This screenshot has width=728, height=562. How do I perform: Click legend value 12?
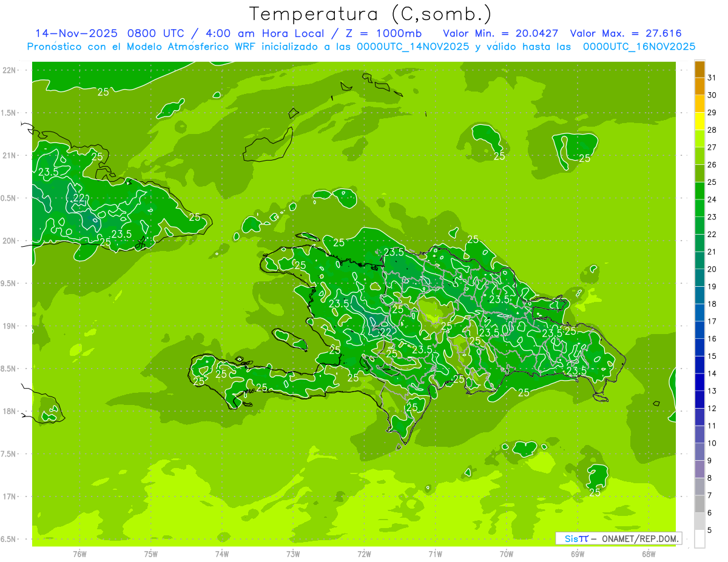tap(712, 409)
